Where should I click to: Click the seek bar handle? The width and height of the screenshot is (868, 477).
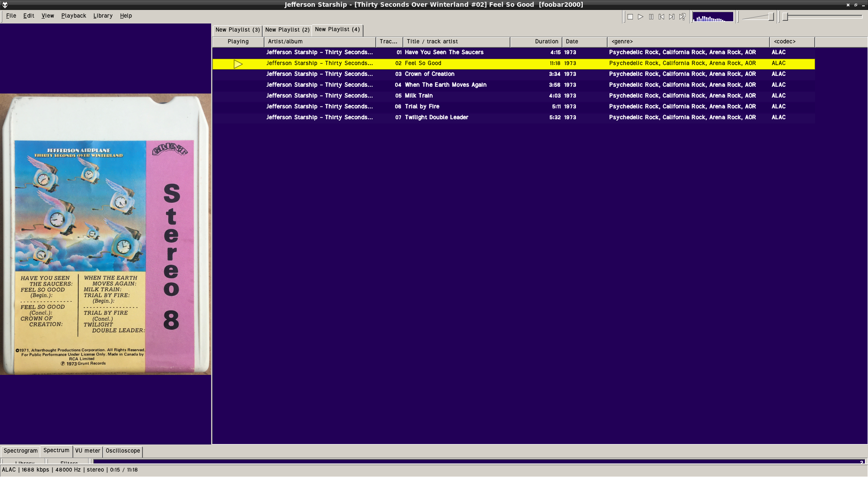pyautogui.click(x=786, y=17)
